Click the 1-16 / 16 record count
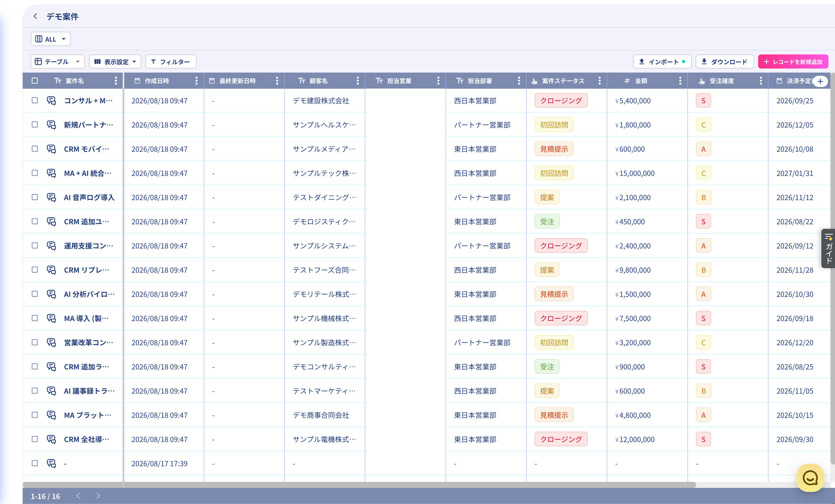Viewport: 835px width, 504px height. pos(45,496)
